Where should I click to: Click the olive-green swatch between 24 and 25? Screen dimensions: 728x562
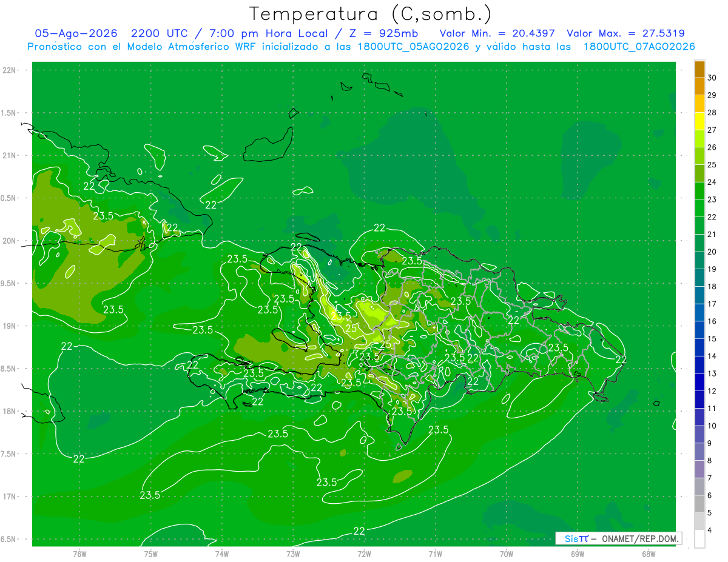pyautogui.click(x=699, y=173)
